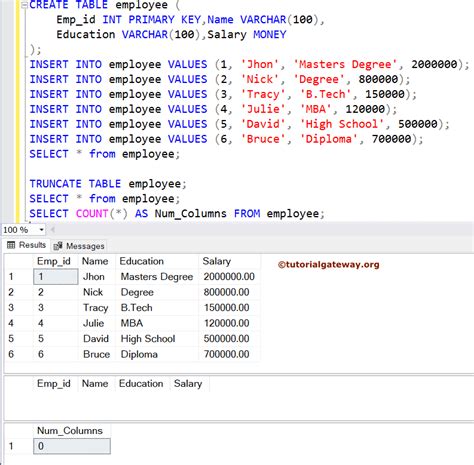Click Emp_id header in the empty second grid
Viewport: 474px width, 465px height.
(x=54, y=384)
